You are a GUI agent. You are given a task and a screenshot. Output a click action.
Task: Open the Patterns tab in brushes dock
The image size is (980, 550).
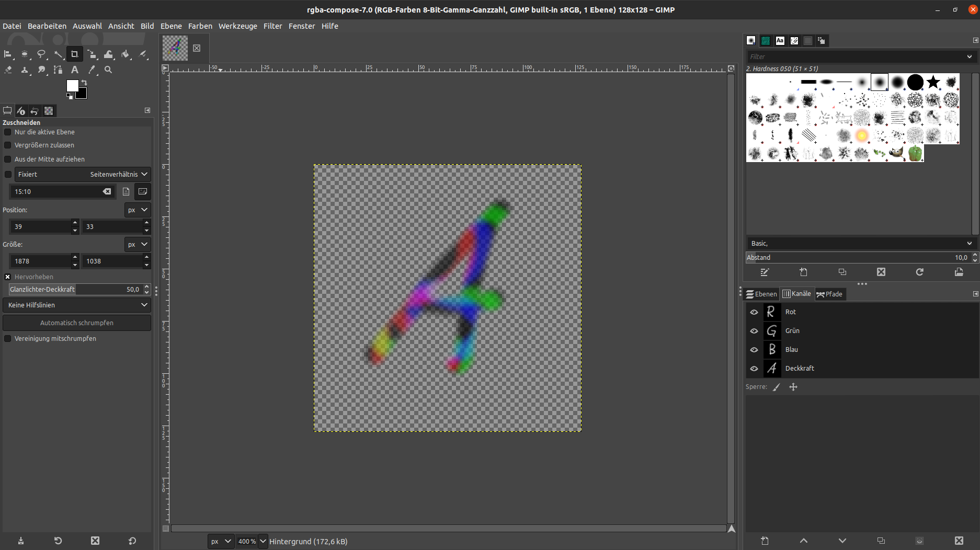coord(766,40)
